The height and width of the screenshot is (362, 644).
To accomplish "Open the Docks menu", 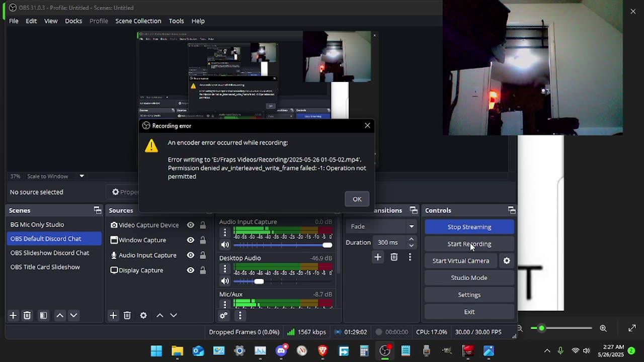I will point(73,21).
